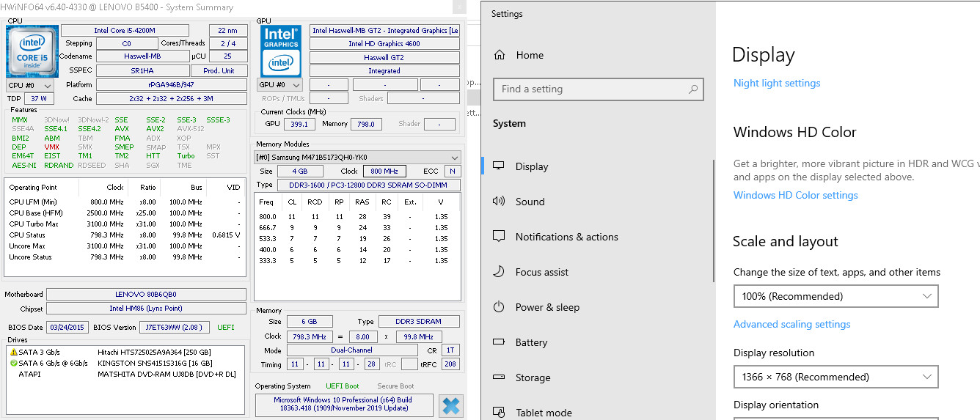The image size is (980, 420).
Task: Select the Hitachi HTS725025A9A364 drive row
Action: pos(125,352)
